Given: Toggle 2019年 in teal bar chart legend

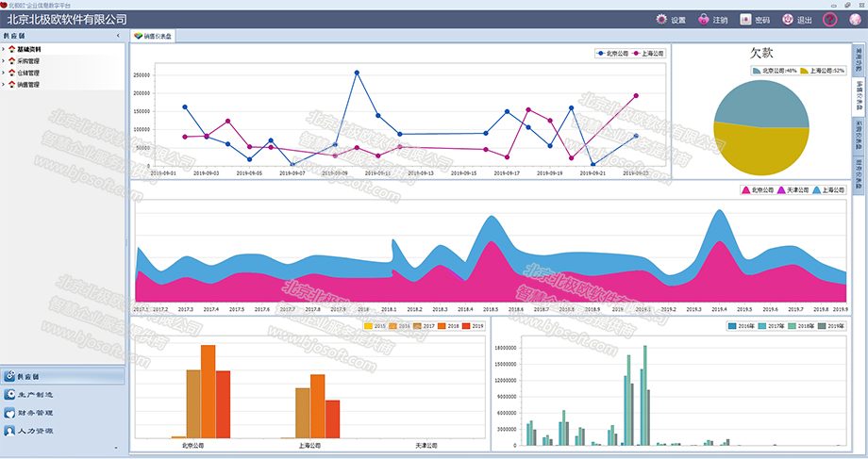Looking at the screenshot, I should pos(831,326).
